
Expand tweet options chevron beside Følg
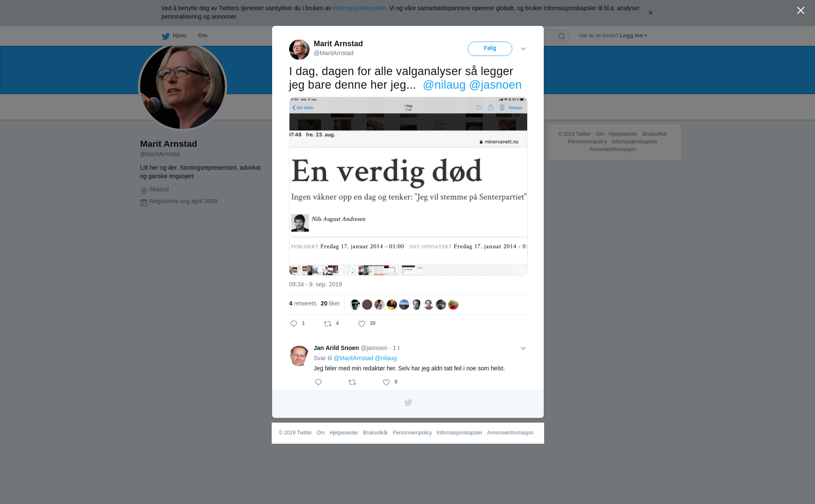[523, 49]
